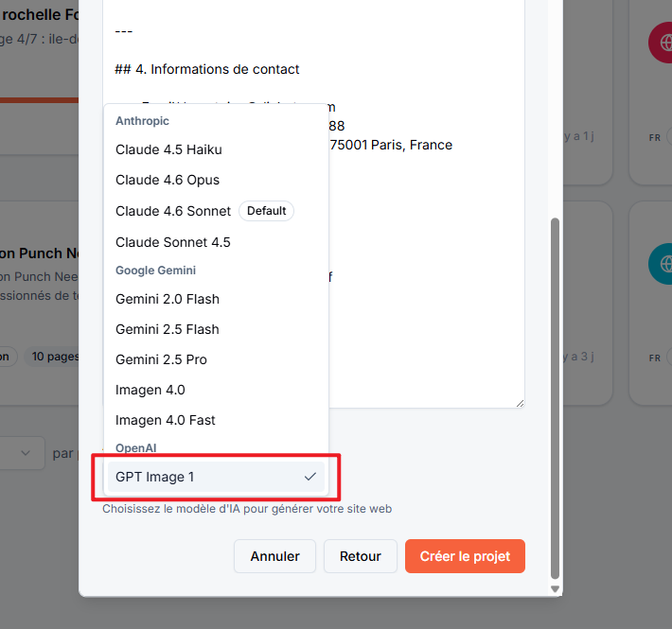672x629 pixels.
Task: Go back with the Retour button
Action: coord(360,556)
